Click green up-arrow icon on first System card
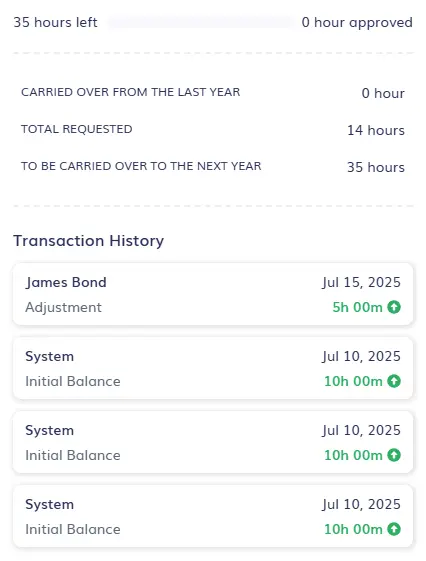This screenshot has height=561, width=426. tap(394, 381)
